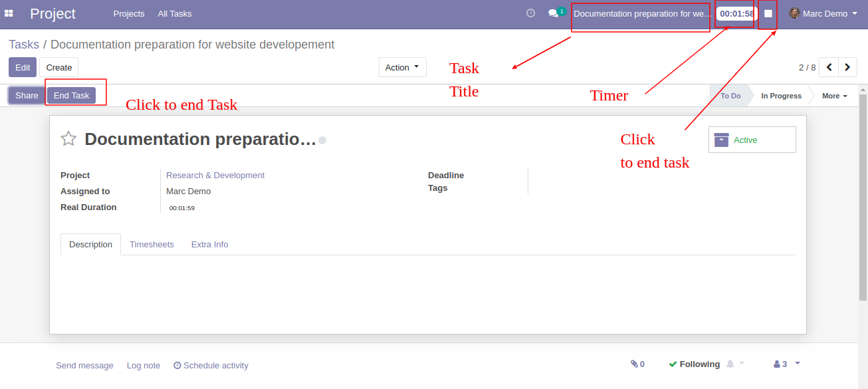
Task: Open the All Tasks menu
Action: click(x=175, y=13)
